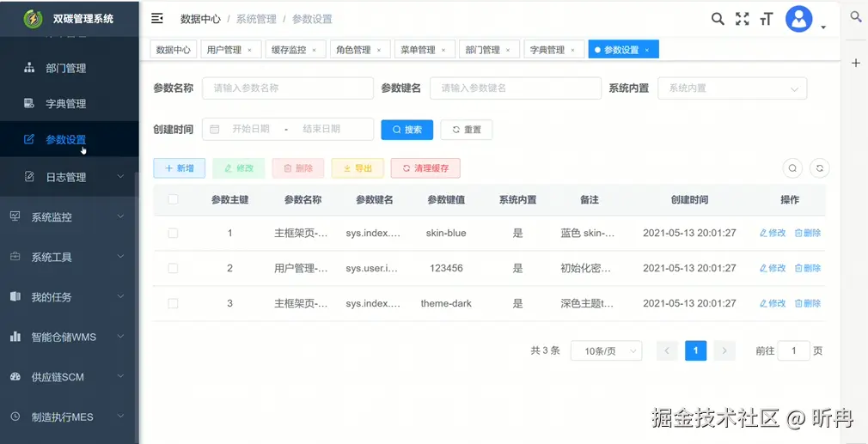The height and width of the screenshot is (444, 868).
Task: Open the header search magnifier icon
Action: [x=718, y=19]
